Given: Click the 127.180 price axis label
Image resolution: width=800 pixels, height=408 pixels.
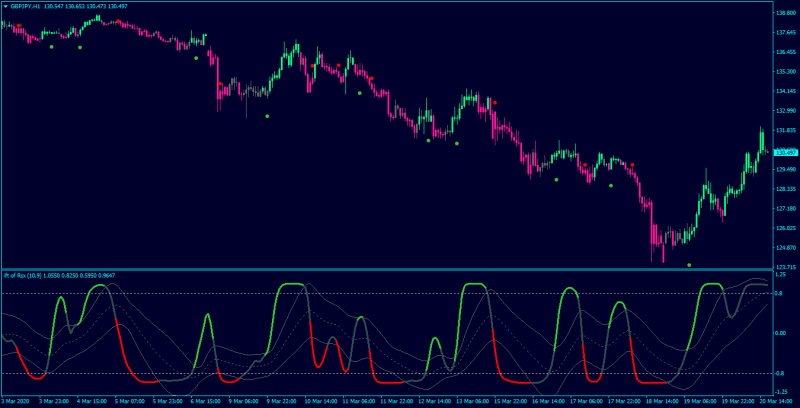Looking at the screenshot, I should pos(786,209).
